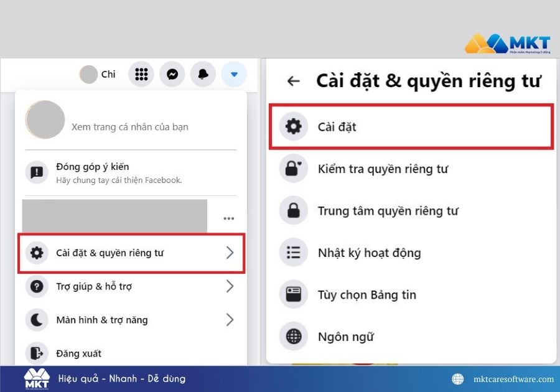Open Messenger from the top bar
The image size is (560, 392).
172,74
